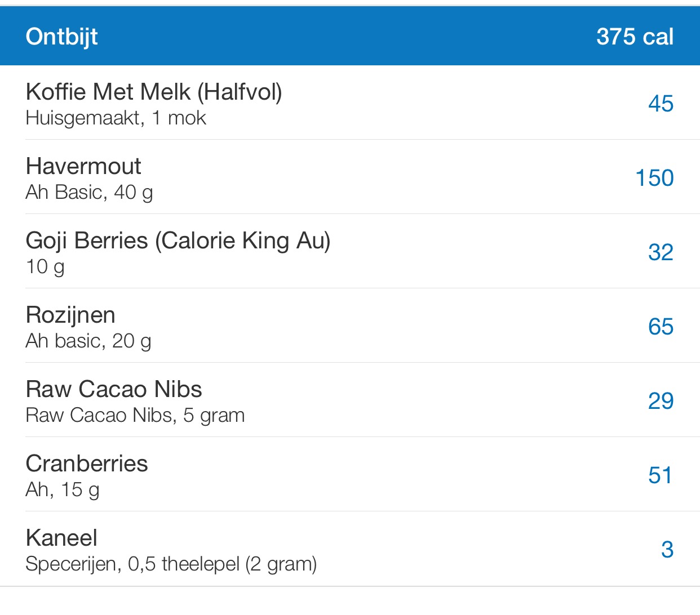
Task: Click the 51 calorie value for Cranberries
Action: point(661,475)
